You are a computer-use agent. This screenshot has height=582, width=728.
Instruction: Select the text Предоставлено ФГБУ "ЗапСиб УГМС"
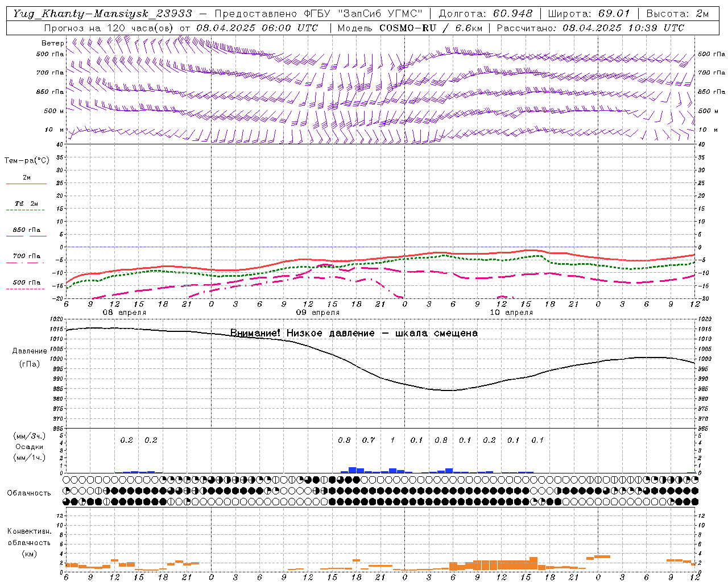click(318, 14)
